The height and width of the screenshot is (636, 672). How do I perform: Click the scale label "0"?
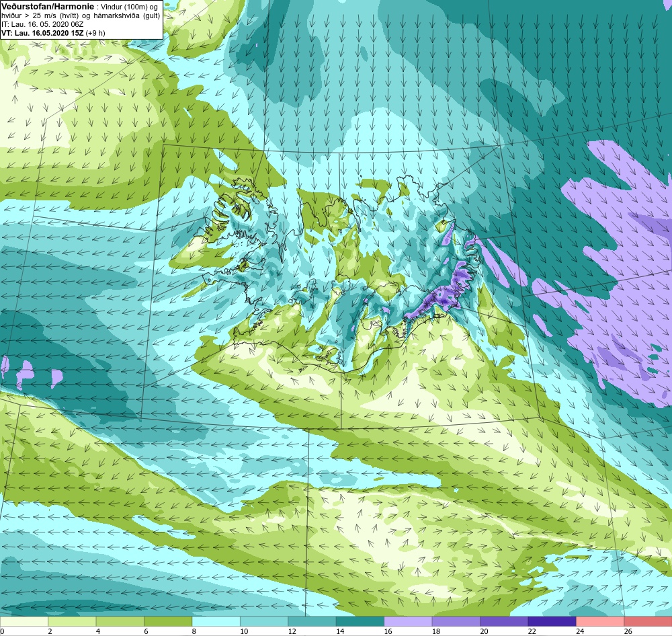[x=2, y=631]
